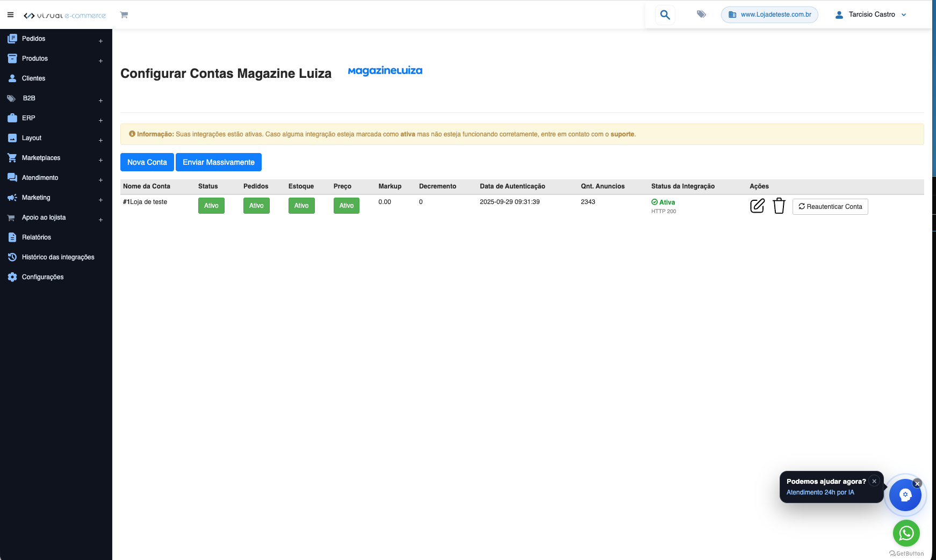
Task: Toggle the Preço Ativo badge
Action: click(x=347, y=206)
